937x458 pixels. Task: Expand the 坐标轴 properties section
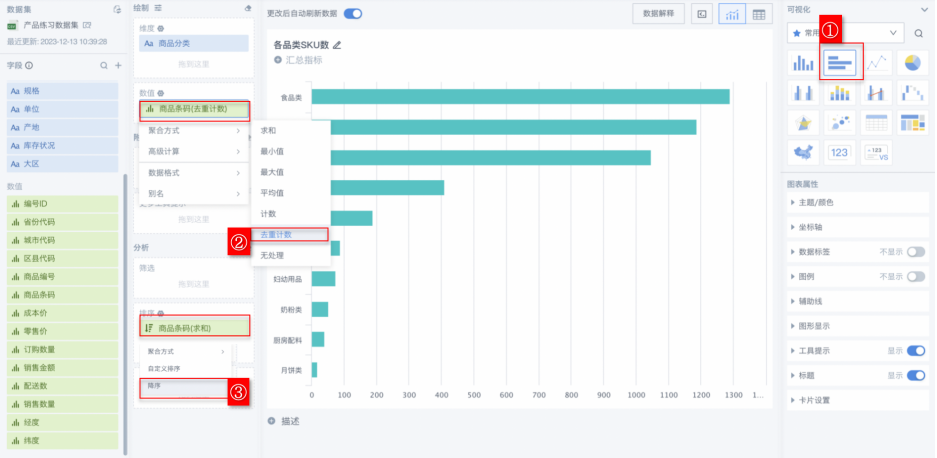click(x=810, y=228)
